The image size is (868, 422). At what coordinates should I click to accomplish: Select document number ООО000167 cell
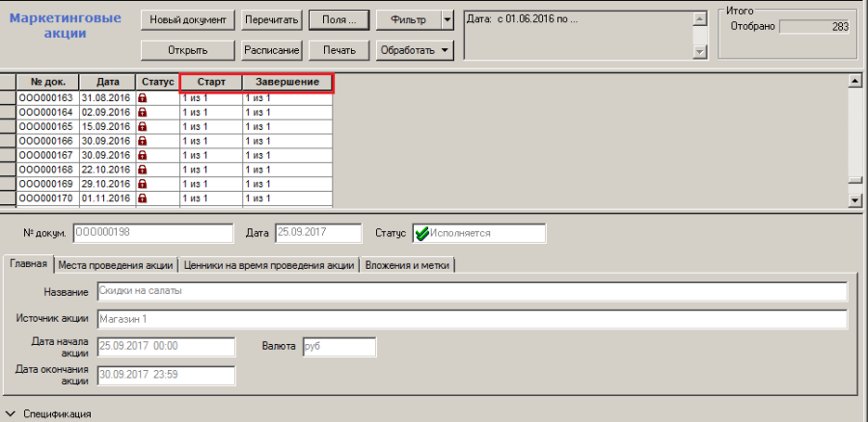(x=47, y=155)
